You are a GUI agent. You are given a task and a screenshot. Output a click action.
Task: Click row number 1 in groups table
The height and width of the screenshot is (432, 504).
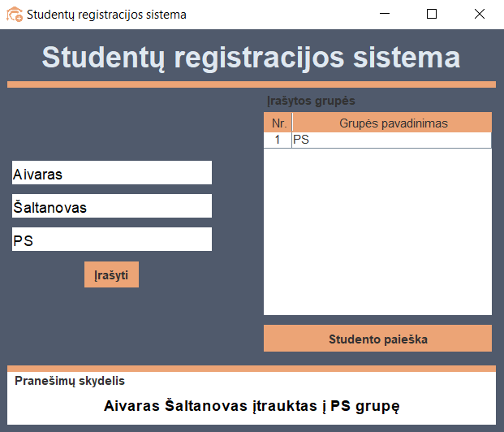pyautogui.click(x=278, y=140)
